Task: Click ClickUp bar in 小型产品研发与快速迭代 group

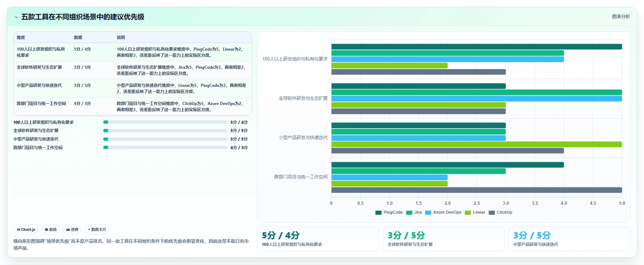Action: pos(448,151)
